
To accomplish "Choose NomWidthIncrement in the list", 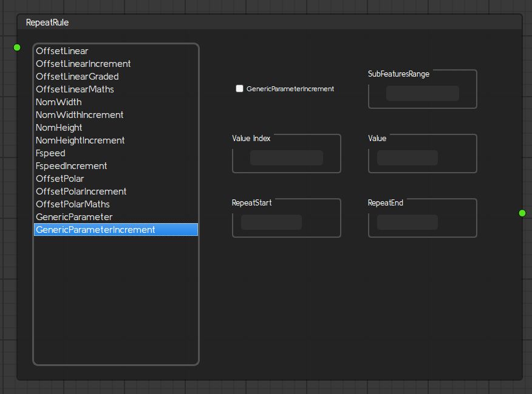I will (x=116, y=115).
